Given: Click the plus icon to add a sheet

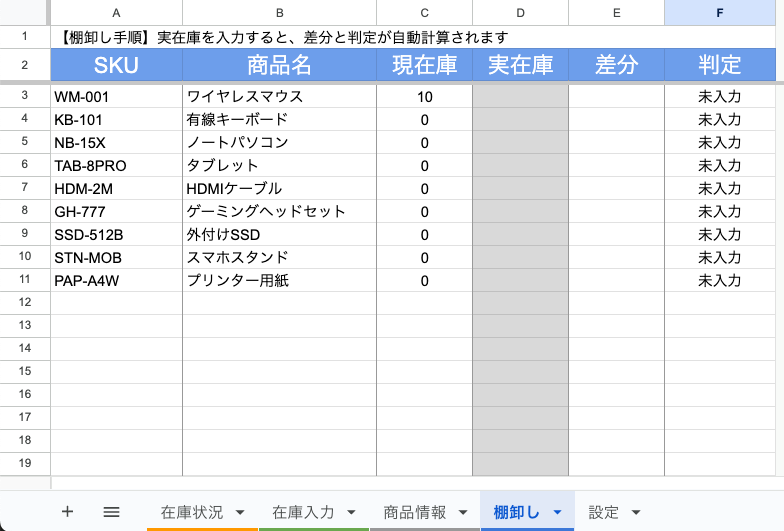Looking at the screenshot, I should (67, 511).
